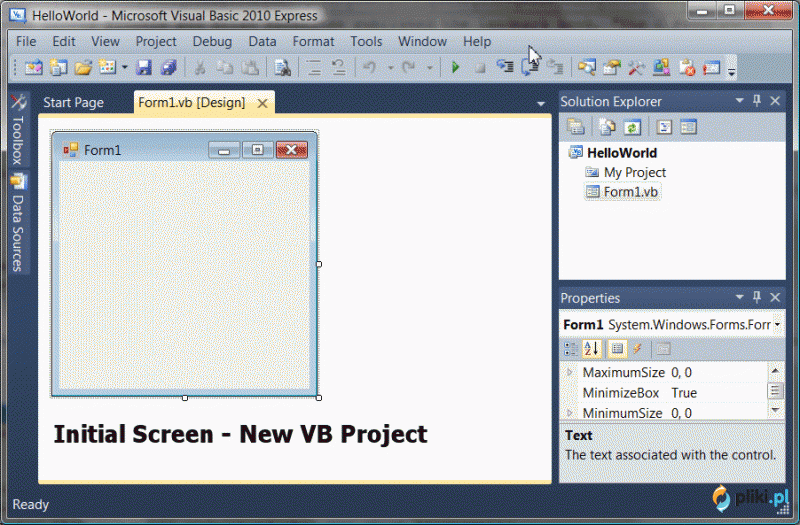The width and height of the screenshot is (800, 525).
Task: Pin the Properties panel
Action: [757, 297]
